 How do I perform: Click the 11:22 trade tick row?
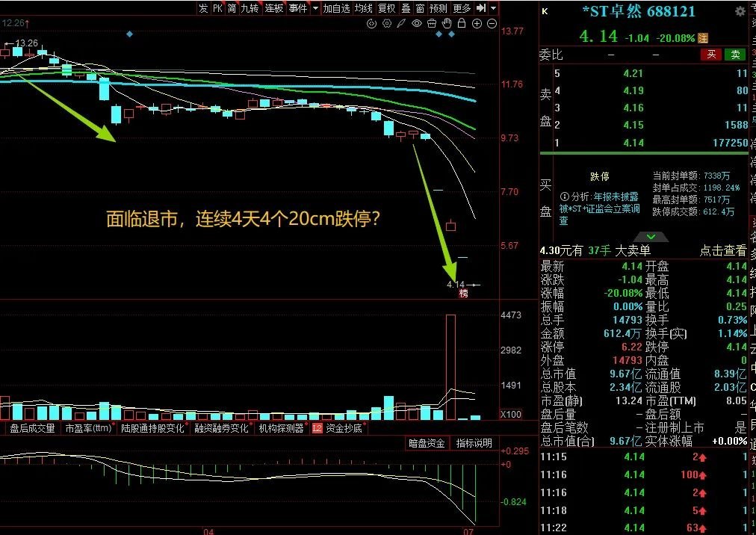click(644, 528)
